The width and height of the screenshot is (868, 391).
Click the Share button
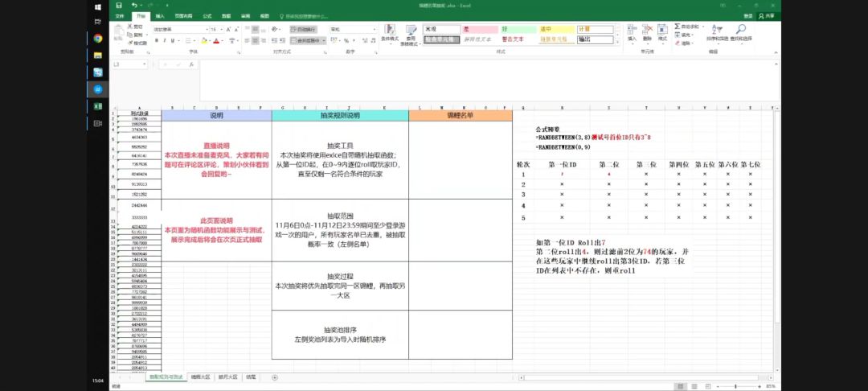(768, 17)
